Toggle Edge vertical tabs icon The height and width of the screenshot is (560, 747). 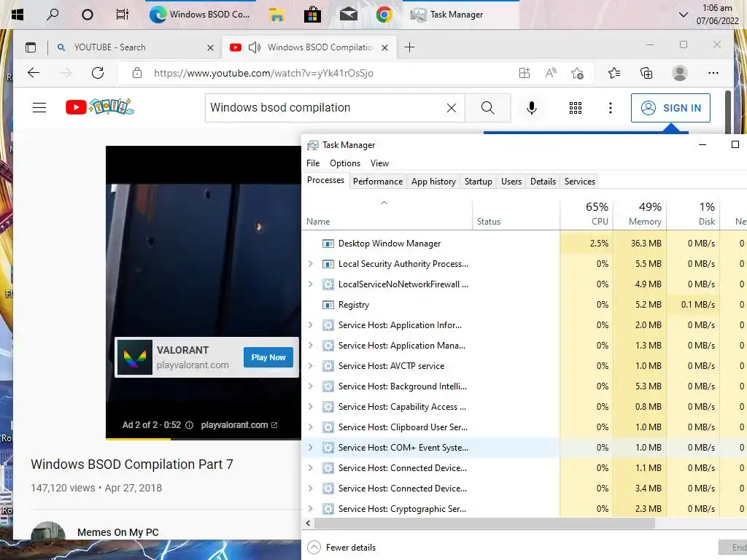(x=31, y=47)
